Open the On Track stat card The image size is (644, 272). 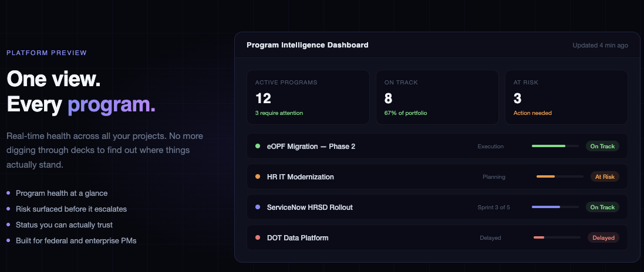coord(437,97)
